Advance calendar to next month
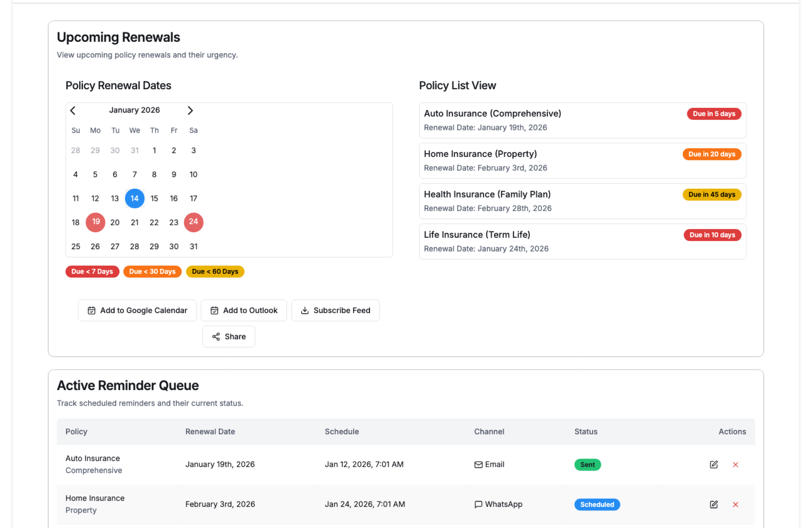Image resolution: width=812 pixels, height=528 pixels. pos(190,110)
